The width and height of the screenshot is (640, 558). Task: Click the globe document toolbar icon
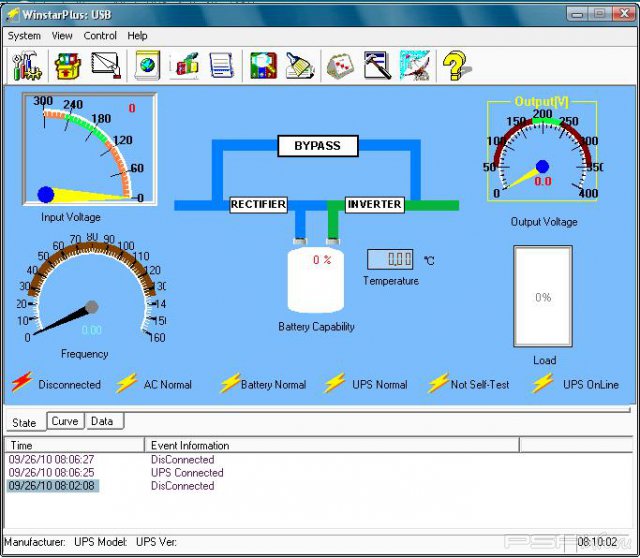(147, 66)
